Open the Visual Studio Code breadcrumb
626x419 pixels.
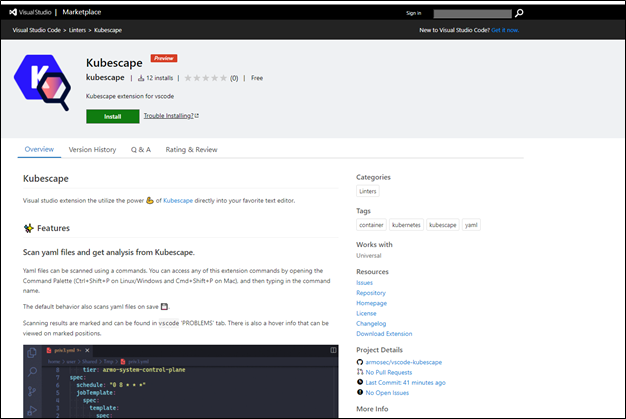tap(37, 30)
